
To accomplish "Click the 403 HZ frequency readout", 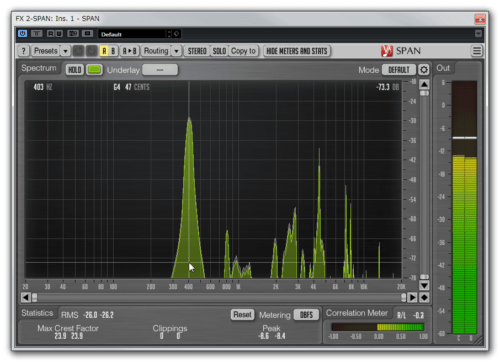I will click(43, 87).
